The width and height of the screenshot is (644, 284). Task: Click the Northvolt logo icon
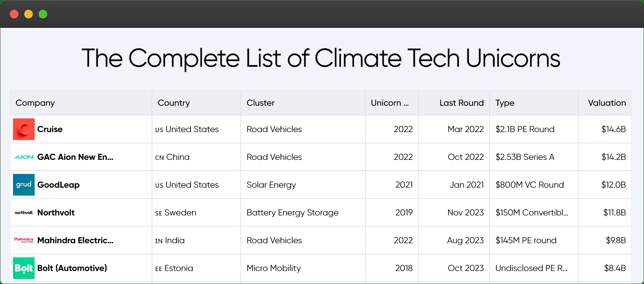tap(24, 213)
